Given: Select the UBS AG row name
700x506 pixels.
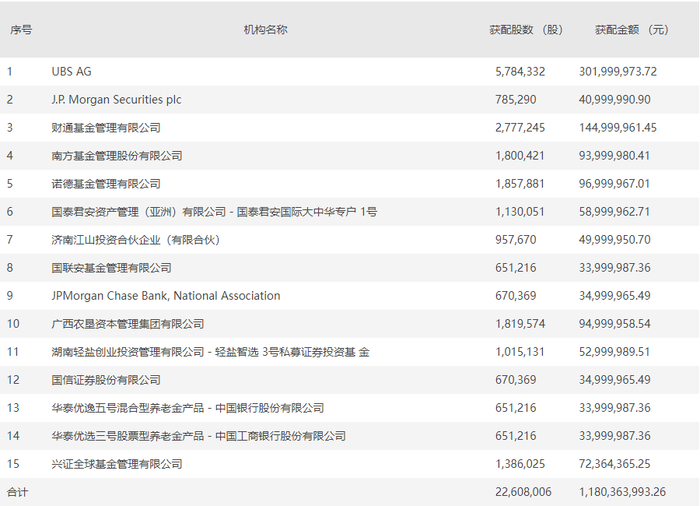Looking at the screenshot, I should tap(71, 71).
